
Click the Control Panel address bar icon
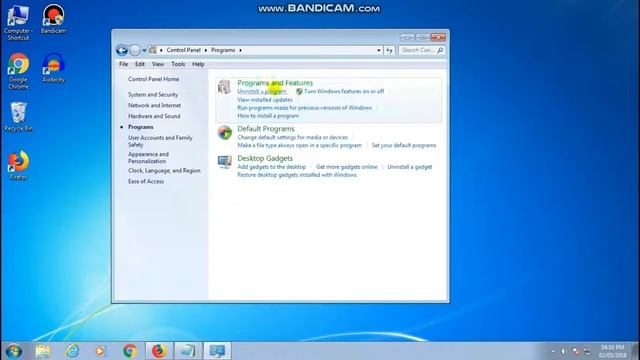[x=153, y=50]
